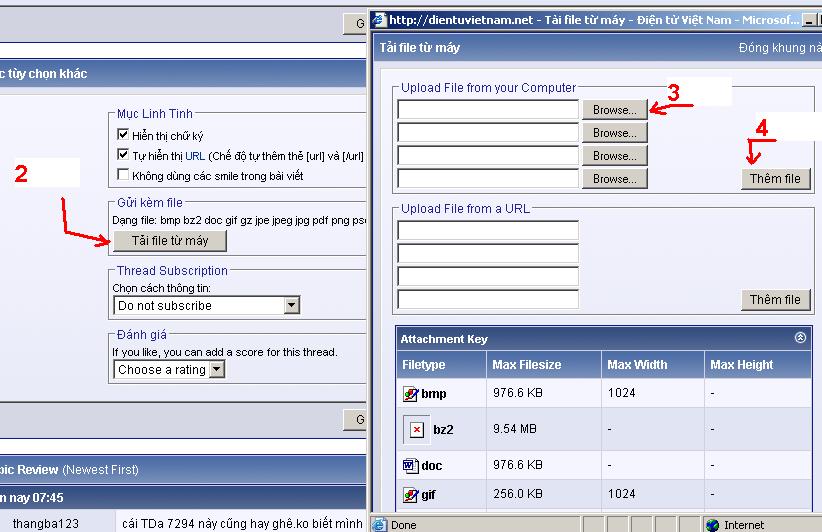Click Thêm file under computer upload

click(x=775, y=179)
